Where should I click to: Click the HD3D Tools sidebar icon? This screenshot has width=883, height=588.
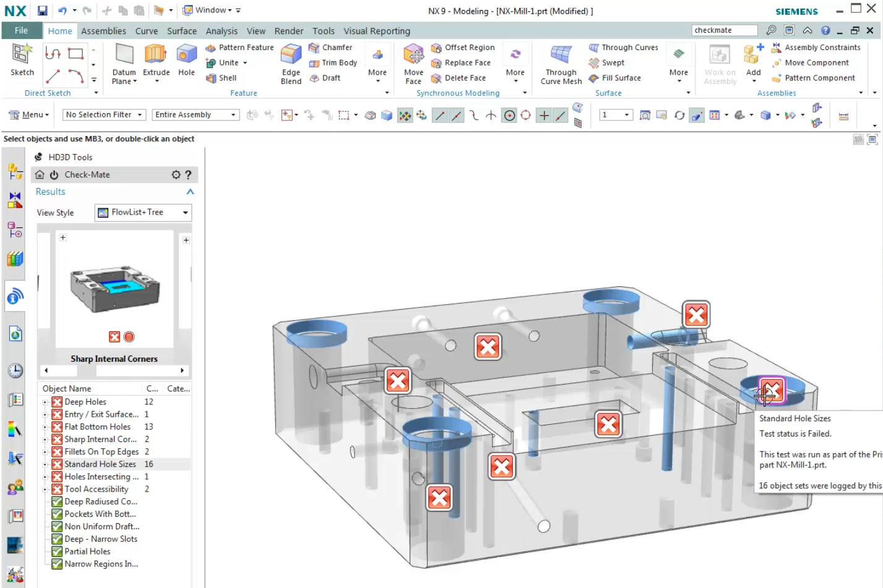15,297
